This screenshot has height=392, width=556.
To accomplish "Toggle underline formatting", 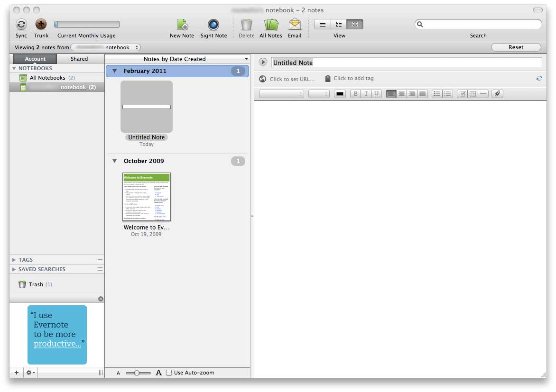I will (x=376, y=94).
